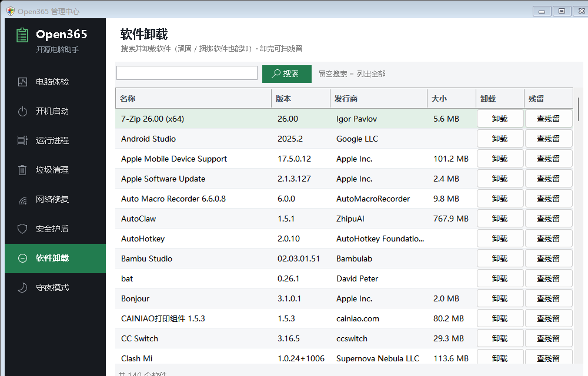Select the AutoClaw list entry
This screenshot has width=588, height=376.
point(138,219)
